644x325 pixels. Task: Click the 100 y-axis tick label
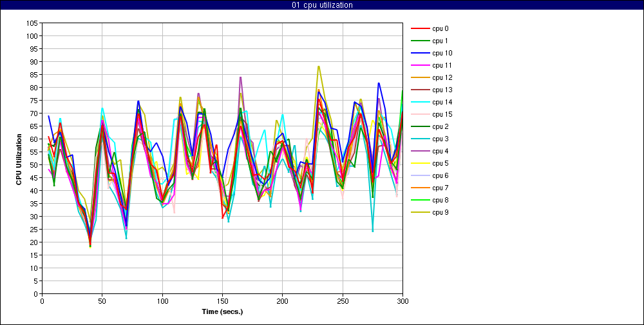(33, 36)
